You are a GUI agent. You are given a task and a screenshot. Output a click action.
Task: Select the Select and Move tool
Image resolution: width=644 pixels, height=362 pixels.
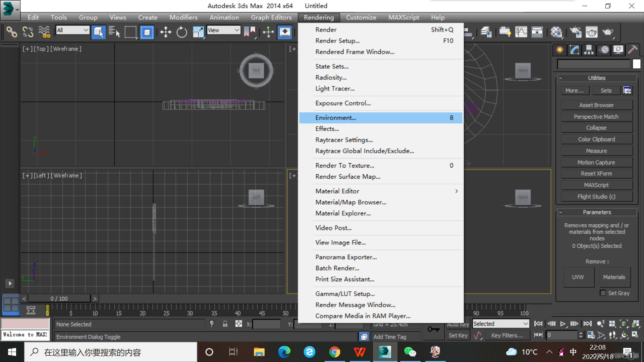pyautogui.click(x=166, y=32)
